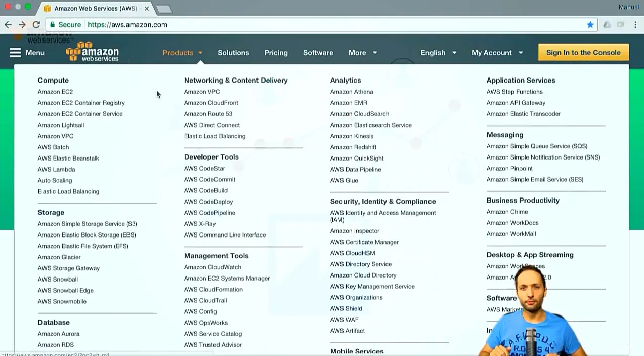Open Chrome's three-dot menu
The height and width of the screenshot is (356, 644).
pos(635,24)
